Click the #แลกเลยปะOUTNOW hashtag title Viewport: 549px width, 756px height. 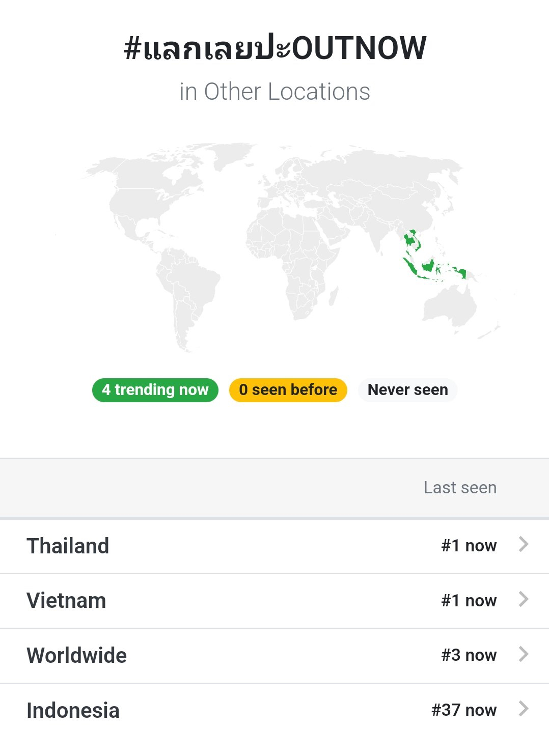(x=274, y=48)
